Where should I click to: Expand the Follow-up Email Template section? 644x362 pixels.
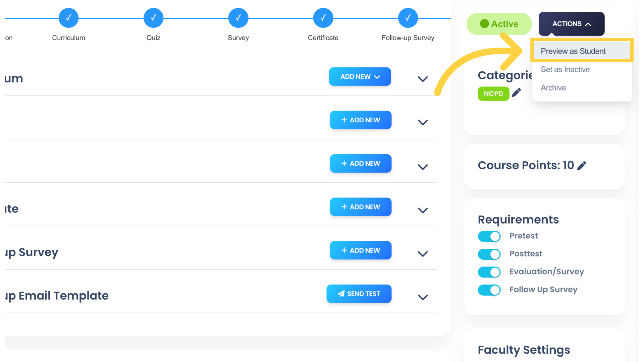coord(423,297)
